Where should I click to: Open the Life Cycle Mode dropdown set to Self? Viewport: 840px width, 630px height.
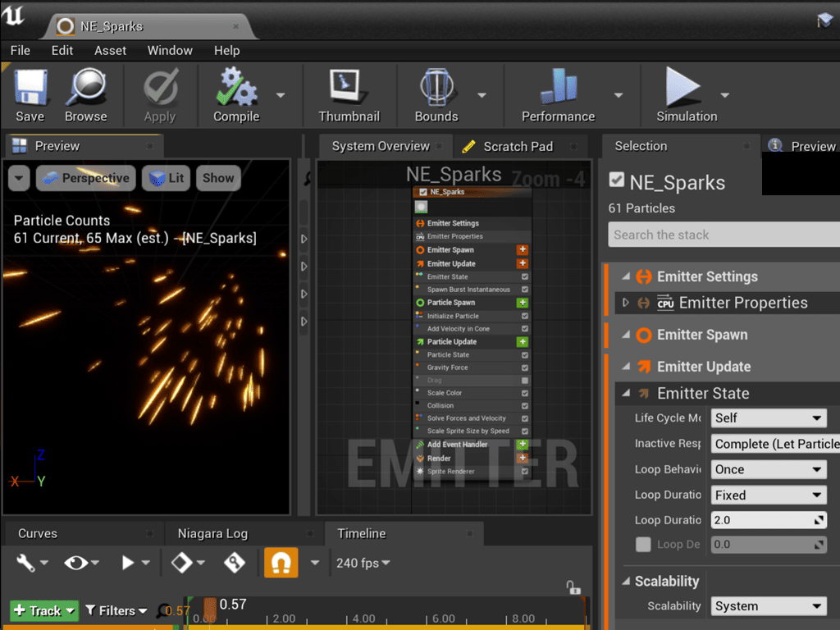(768, 418)
